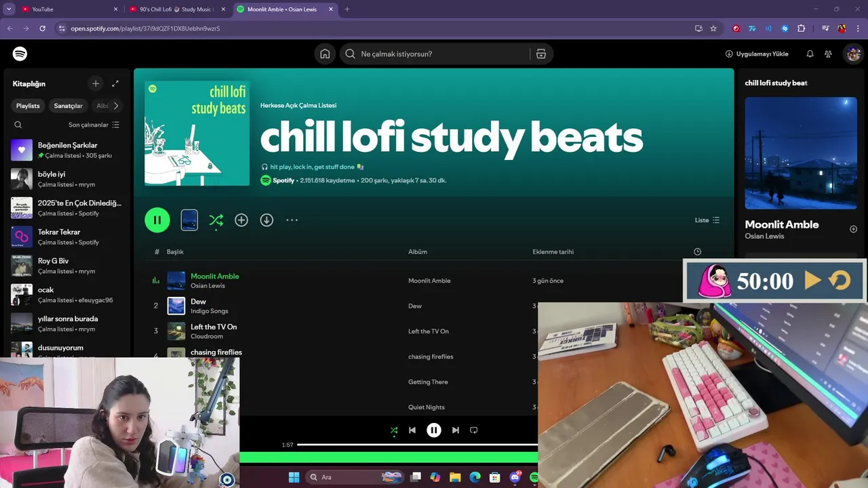
Task: Expand the library with the arrows icon
Action: (115, 83)
